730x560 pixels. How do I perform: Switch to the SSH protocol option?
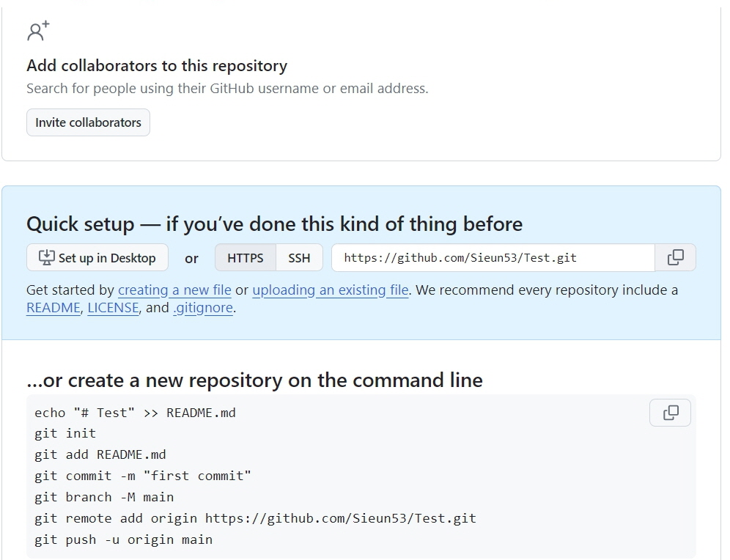(299, 258)
